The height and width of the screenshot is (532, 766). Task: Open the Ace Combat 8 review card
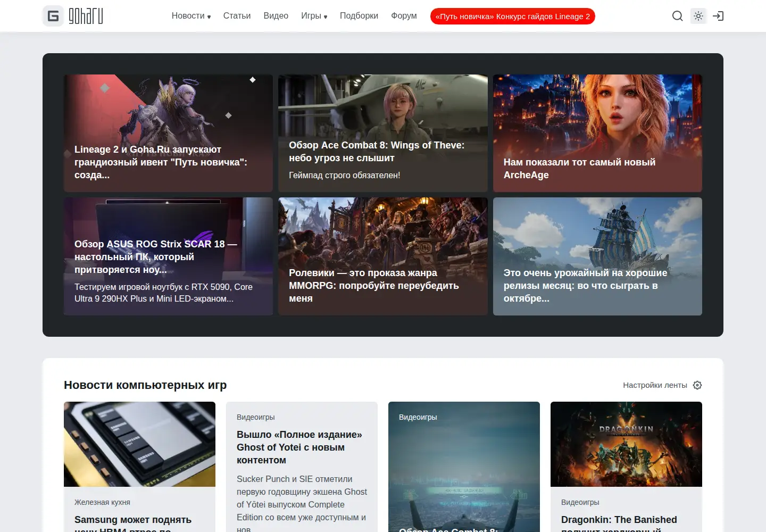383,133
